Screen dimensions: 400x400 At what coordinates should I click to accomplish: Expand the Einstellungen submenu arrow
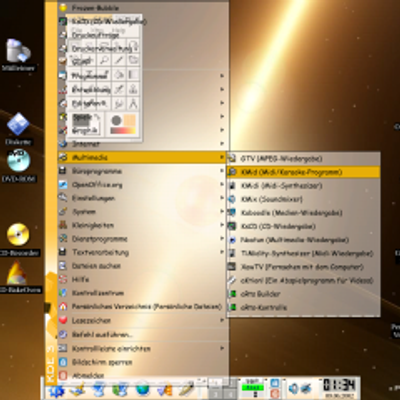pyautogui.click(x=222, y=198)
